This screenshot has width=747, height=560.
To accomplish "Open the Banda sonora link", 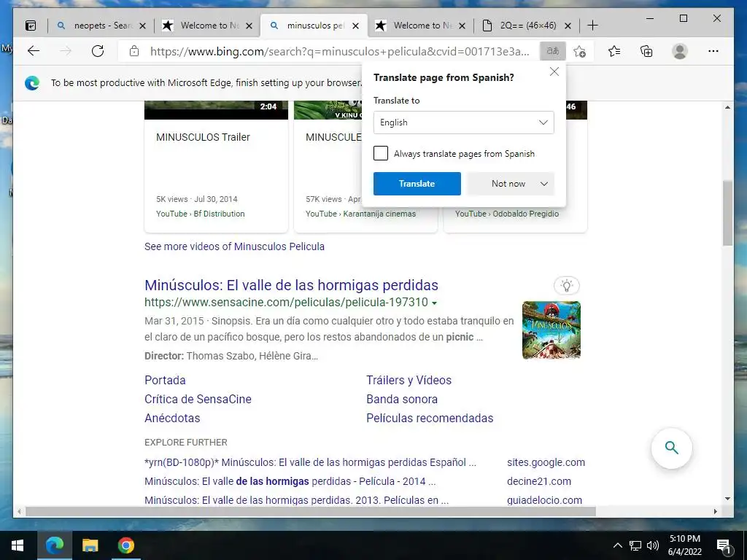I will coord(402,399).
